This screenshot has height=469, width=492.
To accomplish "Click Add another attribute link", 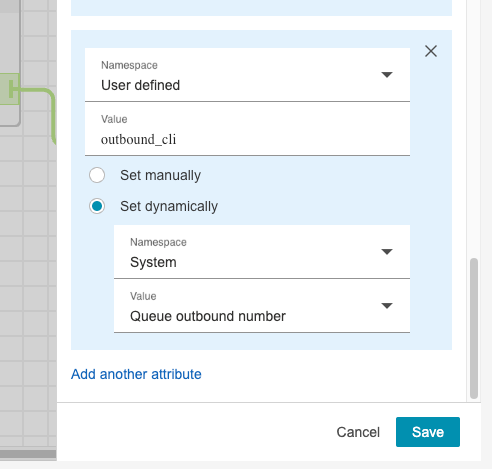I will pyautogui.click(x=136, y=374).
